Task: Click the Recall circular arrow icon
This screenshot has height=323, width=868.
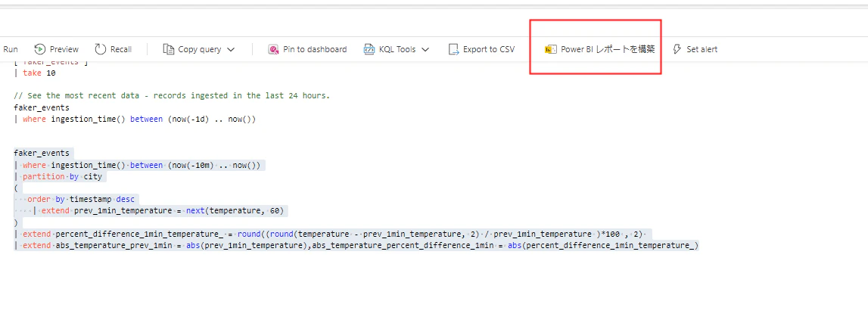Action: click(x=100, y=49)
